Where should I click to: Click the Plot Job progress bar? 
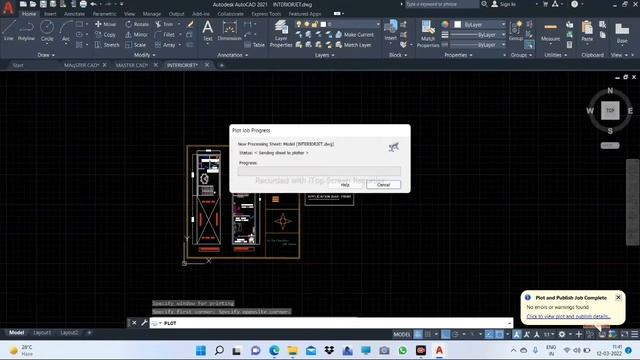(x=319, y=171)
